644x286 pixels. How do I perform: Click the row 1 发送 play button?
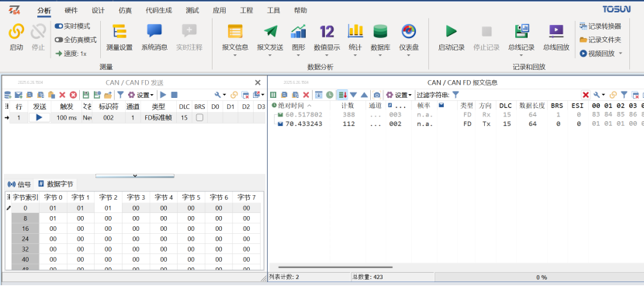click(40, 117)
